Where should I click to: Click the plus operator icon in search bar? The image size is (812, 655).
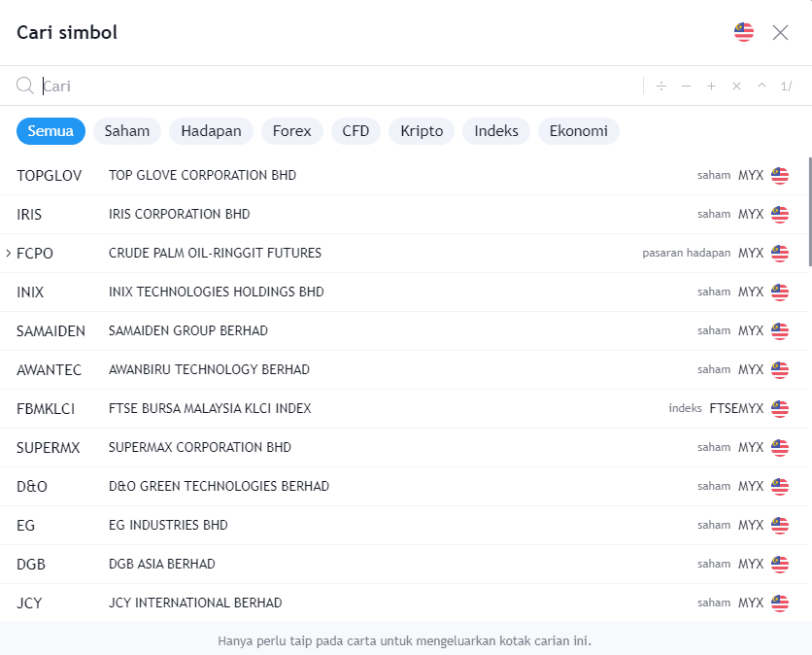coord(711,86)
